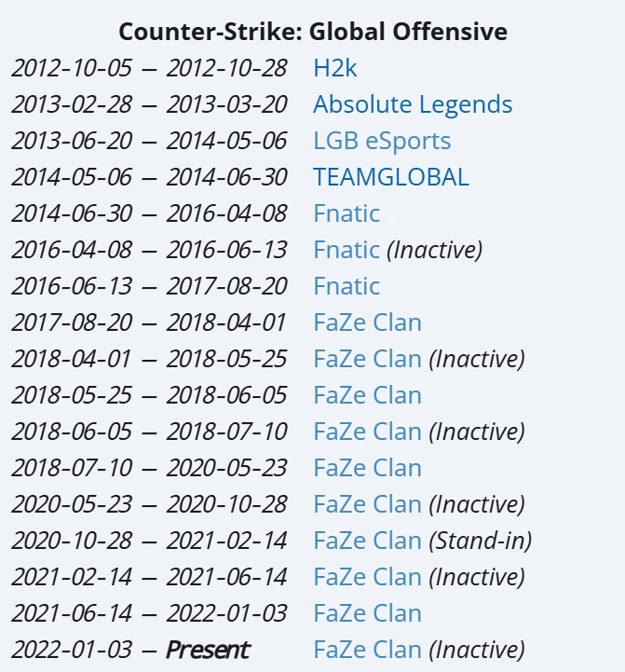Viewport: 625px width, 672px height.
Task: Click the 2012-10-05 start date text
Action: [72, 68]
